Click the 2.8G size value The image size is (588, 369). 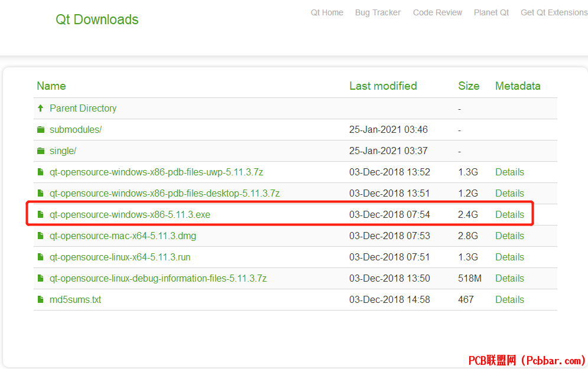468,236
